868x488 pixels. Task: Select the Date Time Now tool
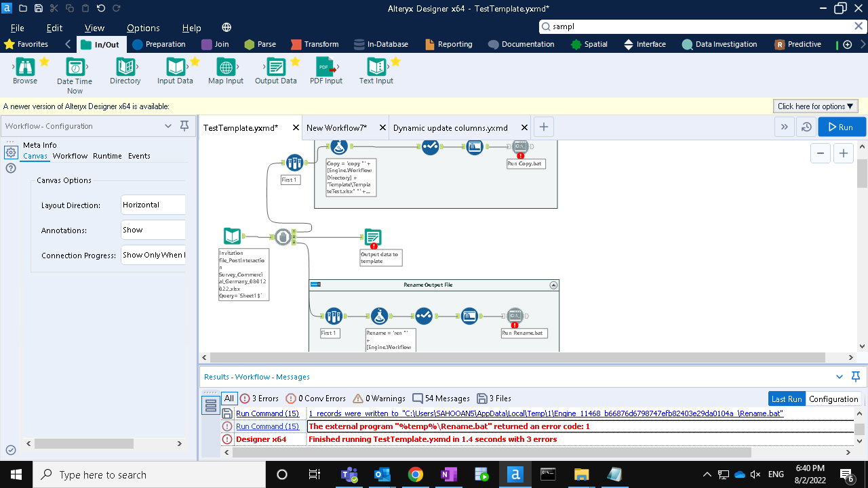74,68
